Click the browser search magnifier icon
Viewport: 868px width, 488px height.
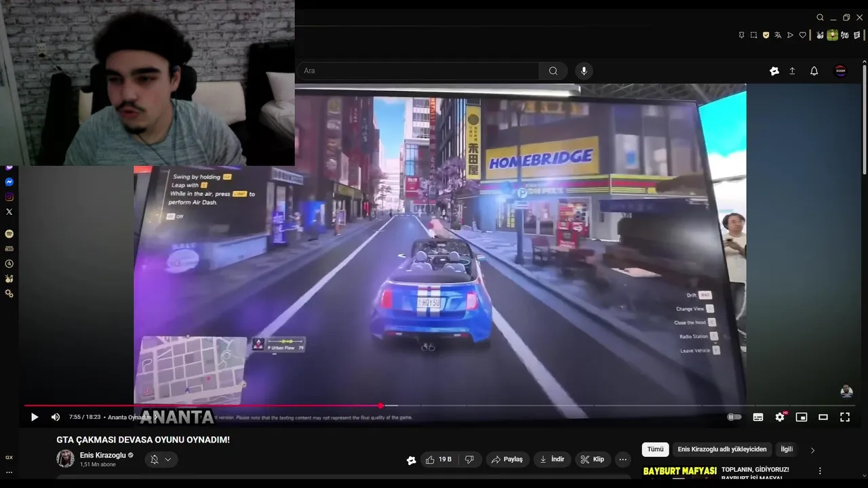(x=820, y=18)
